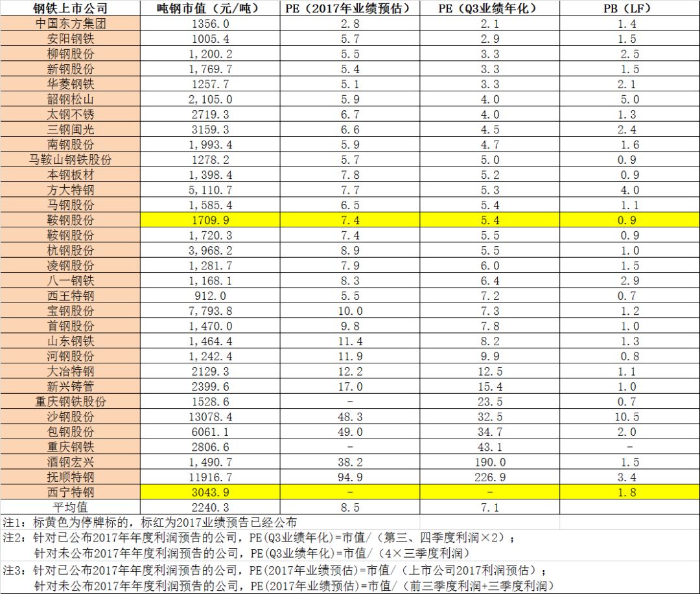
Task: Select the PE estimate 48.3
Action: [349, 417]
